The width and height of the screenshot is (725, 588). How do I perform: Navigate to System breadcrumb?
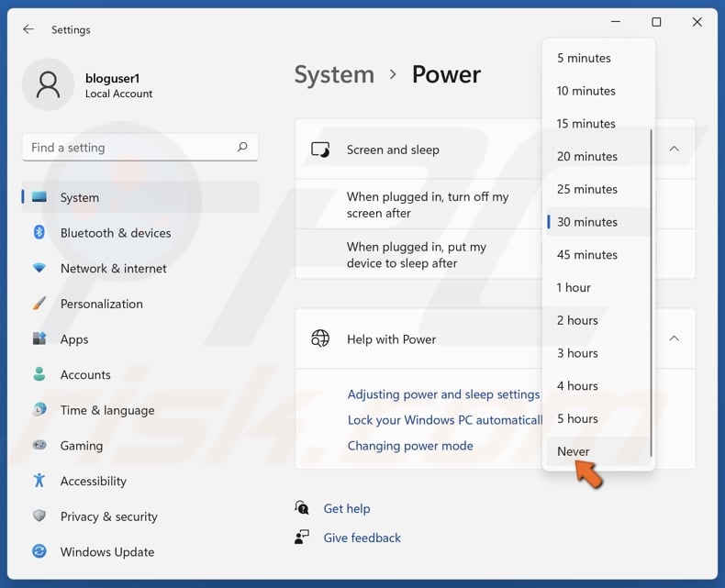point(334,74)
